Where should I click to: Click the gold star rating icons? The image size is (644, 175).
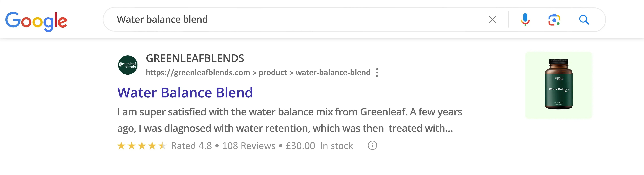(x=142, y=145)
